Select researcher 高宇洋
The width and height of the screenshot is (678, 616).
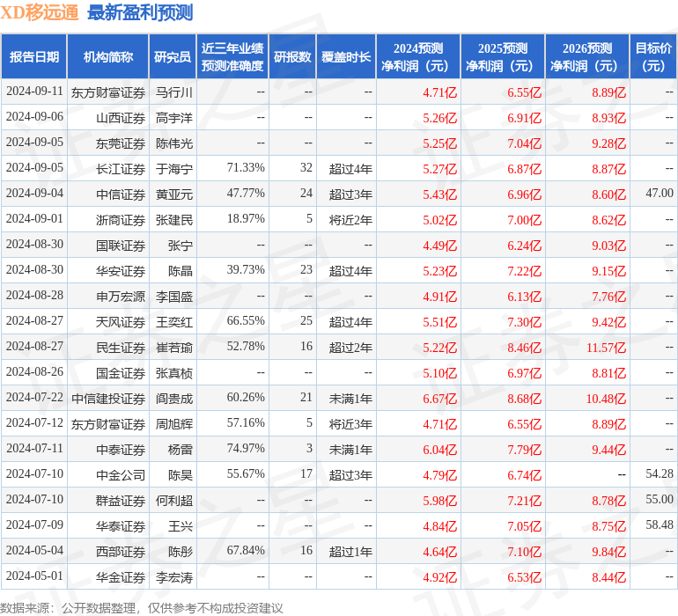(174, 118)
